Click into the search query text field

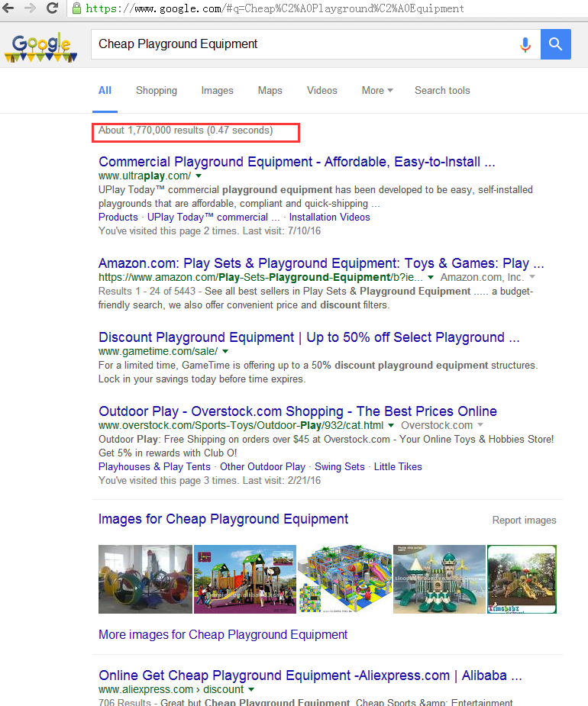[302, 44]
